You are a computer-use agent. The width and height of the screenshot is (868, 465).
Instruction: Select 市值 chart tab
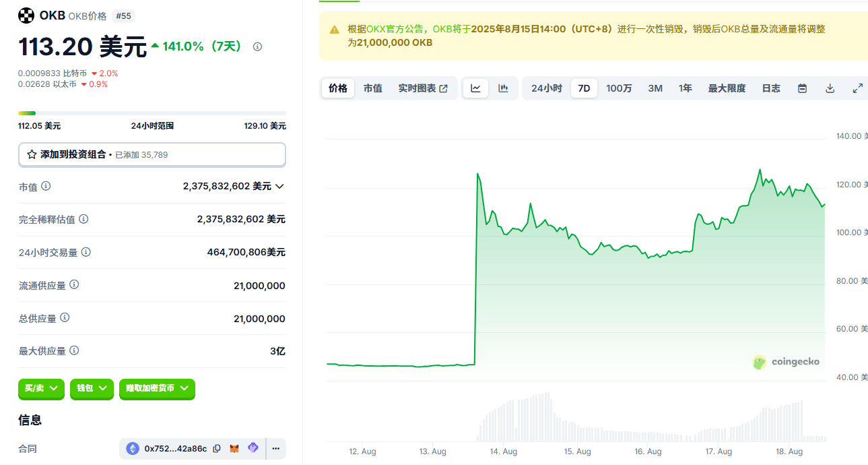click(x=372, y=88)
